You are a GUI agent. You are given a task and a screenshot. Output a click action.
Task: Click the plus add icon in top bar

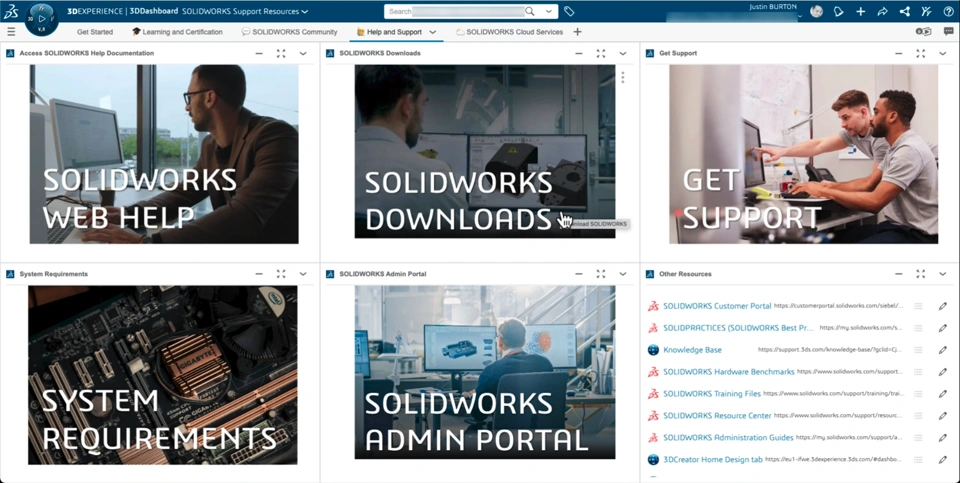[x=860, y=11]
